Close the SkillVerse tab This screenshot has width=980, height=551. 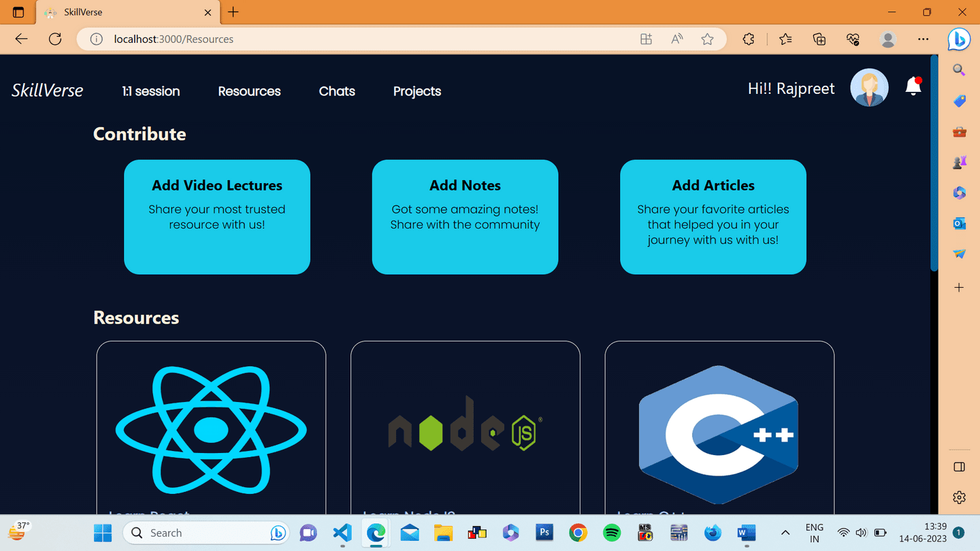point(208,12)
